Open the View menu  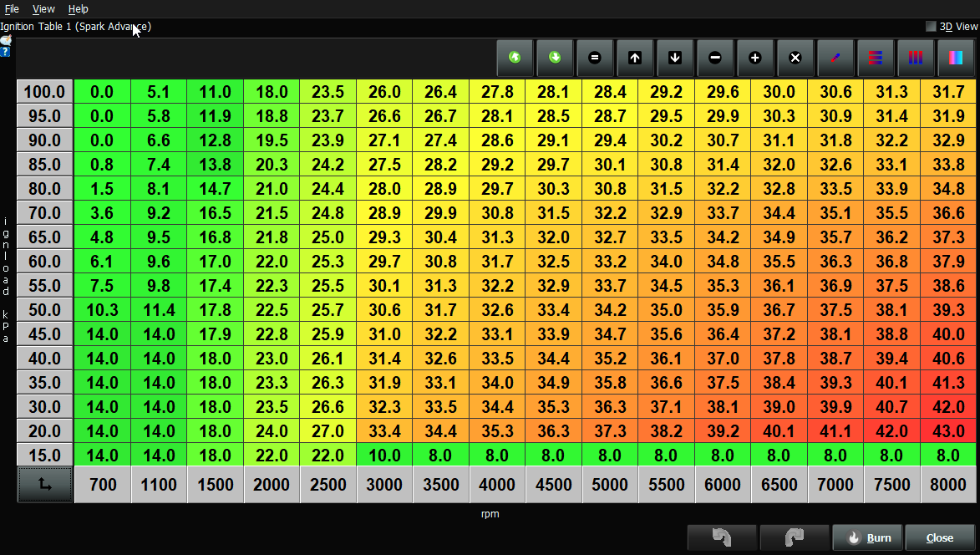coord(43,8)
